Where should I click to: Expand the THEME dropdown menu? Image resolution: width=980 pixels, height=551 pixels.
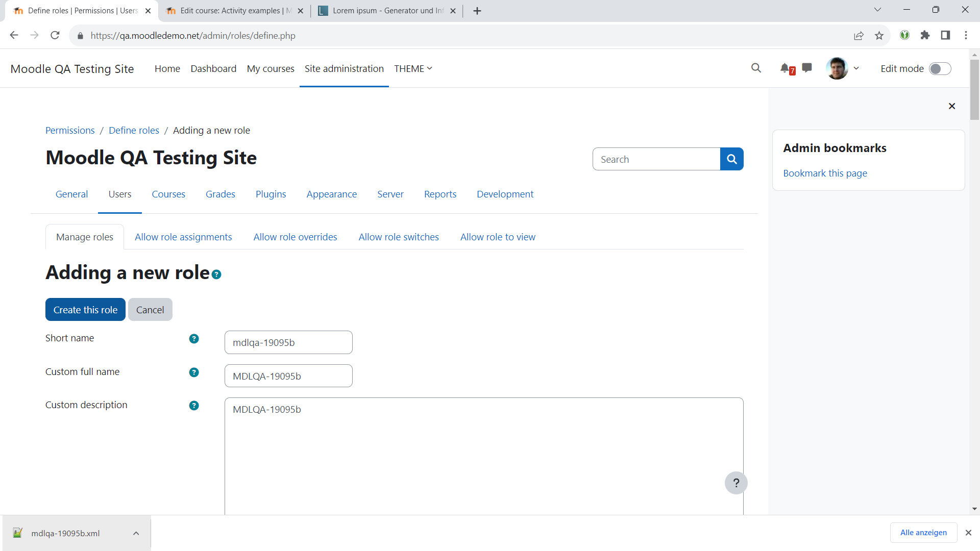click(x=413, y=68)
